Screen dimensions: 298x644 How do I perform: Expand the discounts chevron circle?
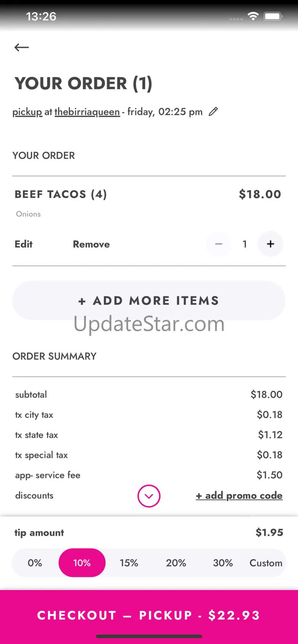pyautogui.click(x=149, y=496)
